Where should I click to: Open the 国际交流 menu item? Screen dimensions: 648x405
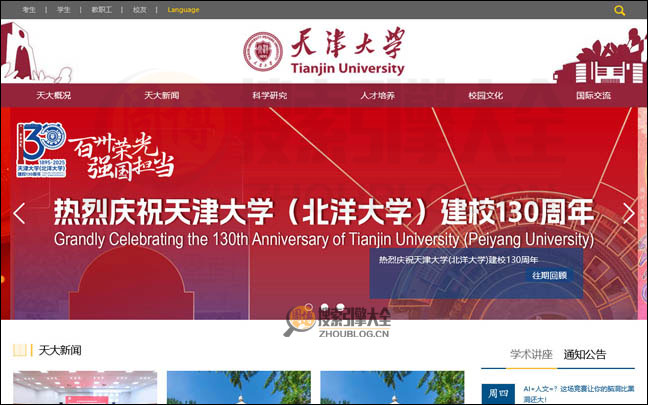pos(593,96)
